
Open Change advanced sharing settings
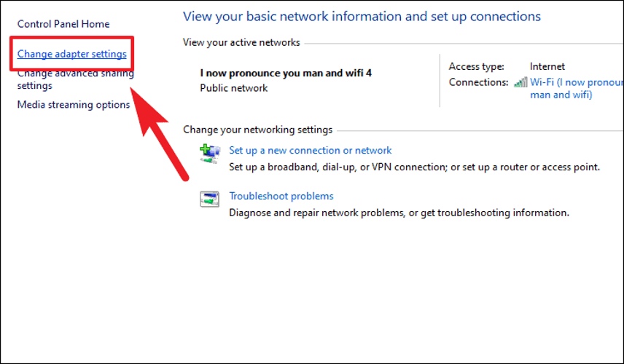[76, 79]
